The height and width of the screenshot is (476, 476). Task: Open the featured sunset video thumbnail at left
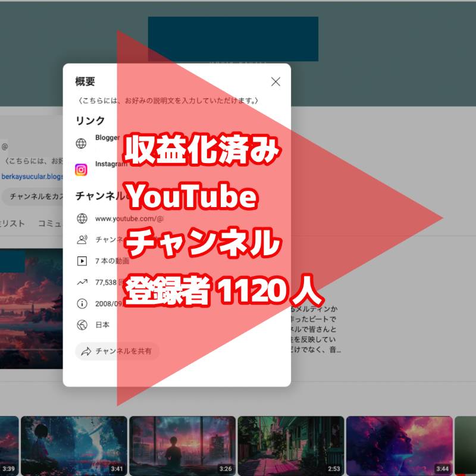pos(32,309)
